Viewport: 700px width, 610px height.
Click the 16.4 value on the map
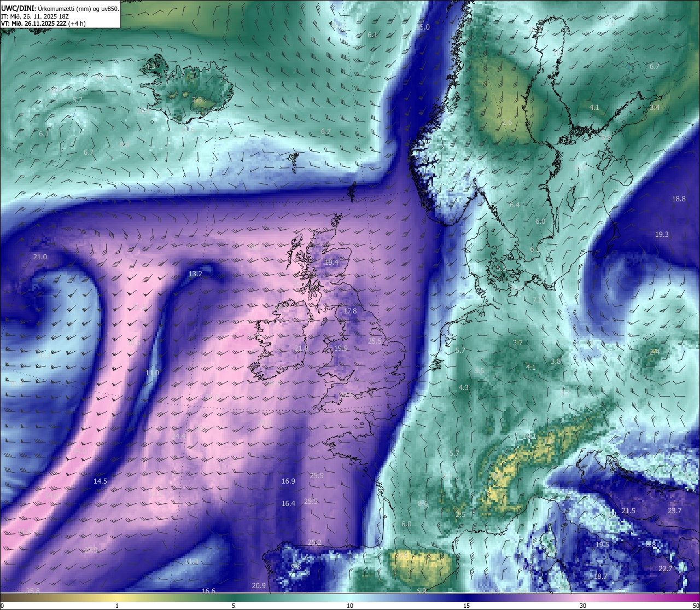[x=288, y=504]
